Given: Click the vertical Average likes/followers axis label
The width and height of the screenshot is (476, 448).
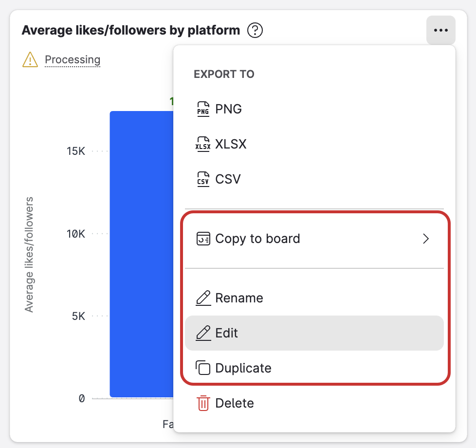Looking at the screenshot, I should [30, 254].
